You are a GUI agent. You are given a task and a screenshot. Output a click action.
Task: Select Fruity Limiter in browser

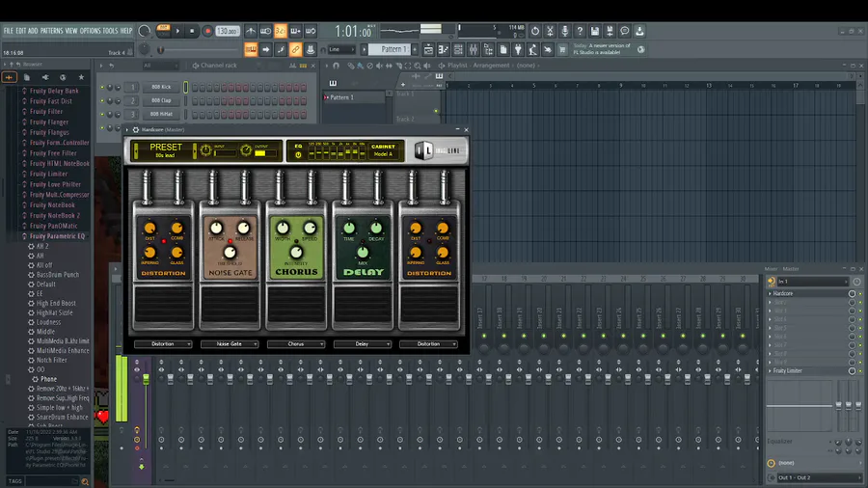(x=49, y=174)
